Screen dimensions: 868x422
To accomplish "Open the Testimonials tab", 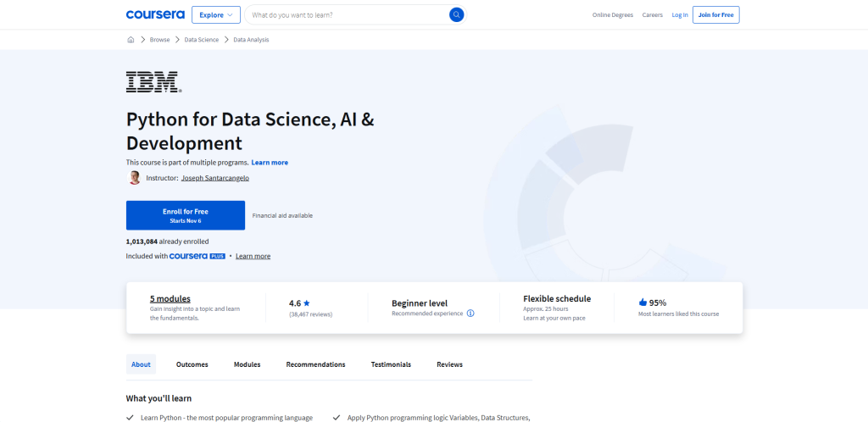I will [x=391, y=364].
